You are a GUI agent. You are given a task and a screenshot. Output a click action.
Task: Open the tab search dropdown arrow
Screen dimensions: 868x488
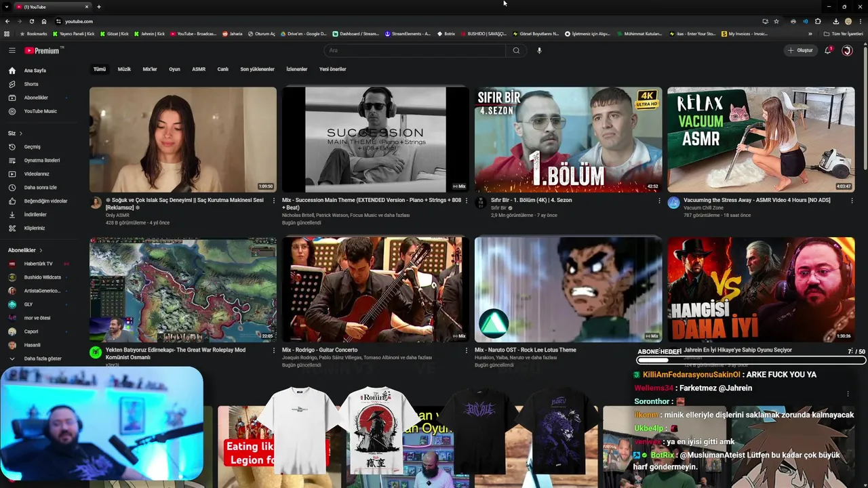click(6, 7)
